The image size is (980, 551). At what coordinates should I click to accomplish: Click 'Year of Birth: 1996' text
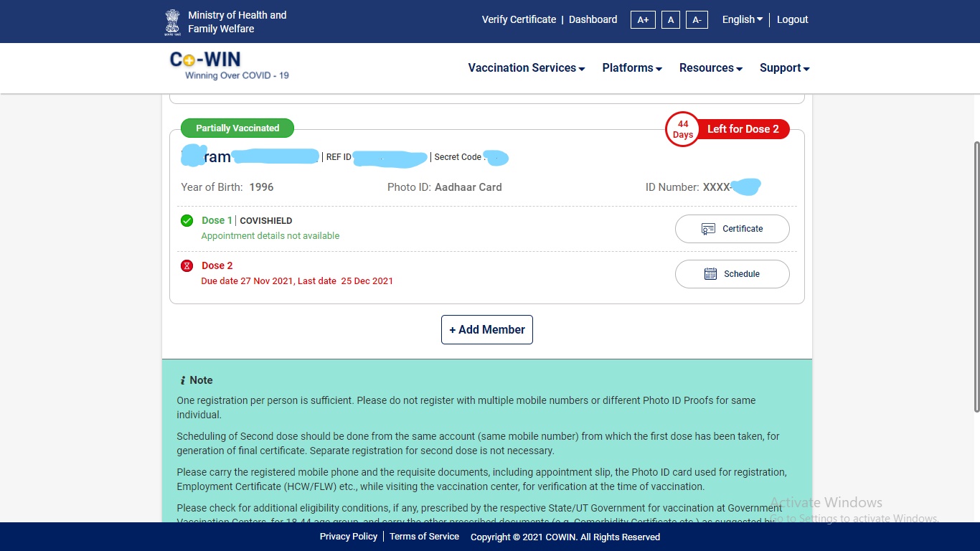point(227,187)
